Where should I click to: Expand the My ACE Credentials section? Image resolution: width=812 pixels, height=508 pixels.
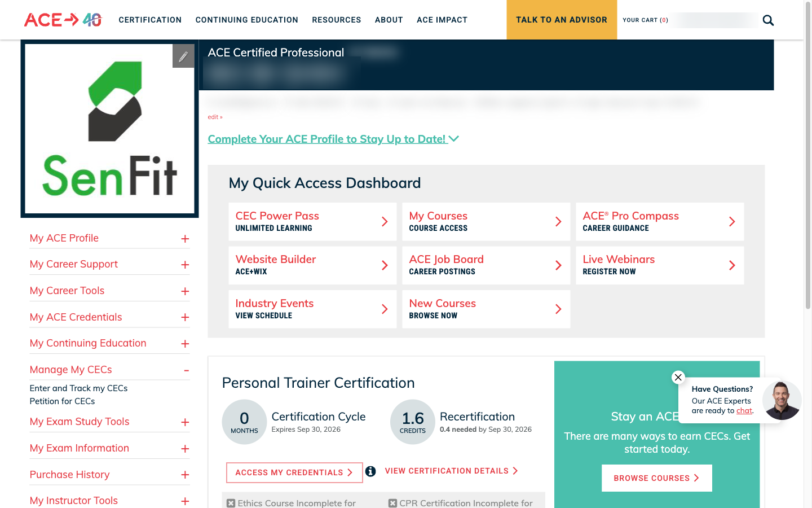[185, 317]
